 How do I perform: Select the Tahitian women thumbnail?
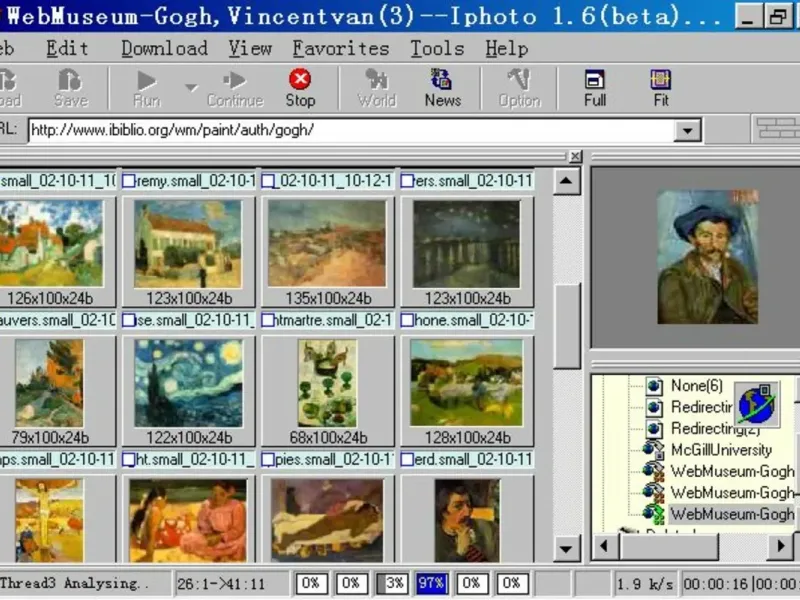click(188, 520)
